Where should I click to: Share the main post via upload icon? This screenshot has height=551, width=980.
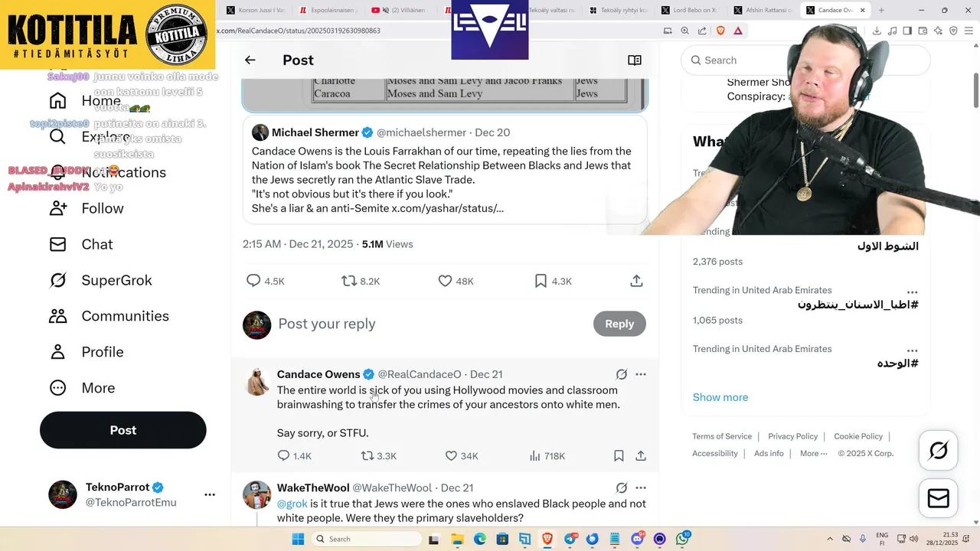point(636,281)
